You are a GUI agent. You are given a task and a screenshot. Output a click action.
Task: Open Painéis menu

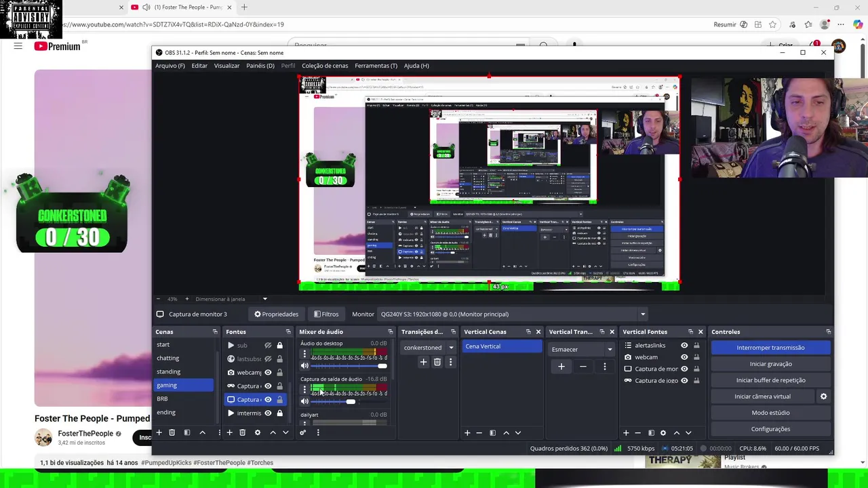pos(260,66)
